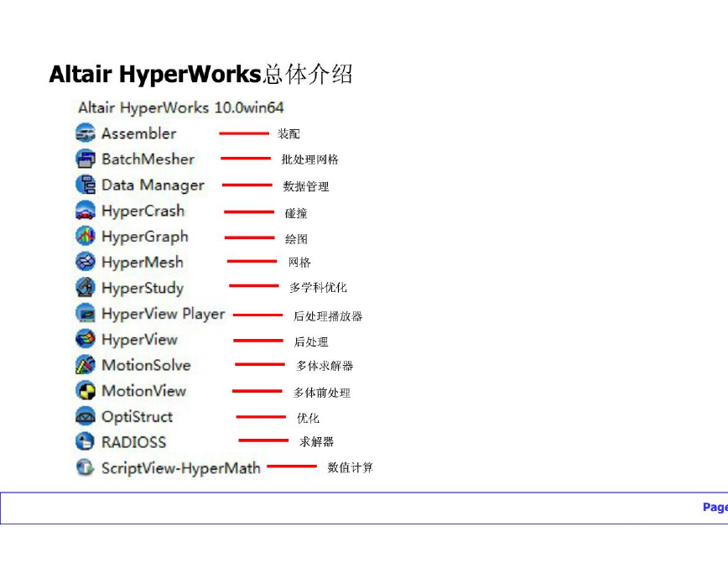
Task: Launch the HyperView icon
Action: [x=86, y=339]
